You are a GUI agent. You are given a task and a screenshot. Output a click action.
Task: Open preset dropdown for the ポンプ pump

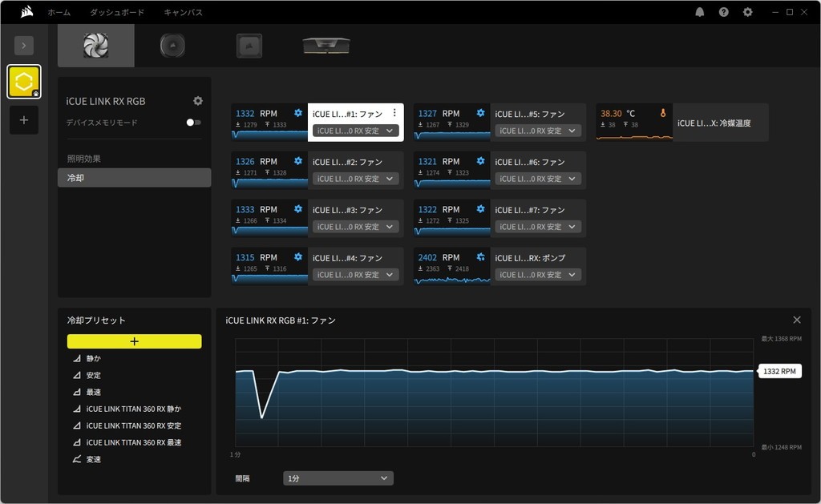pos(537,275)
